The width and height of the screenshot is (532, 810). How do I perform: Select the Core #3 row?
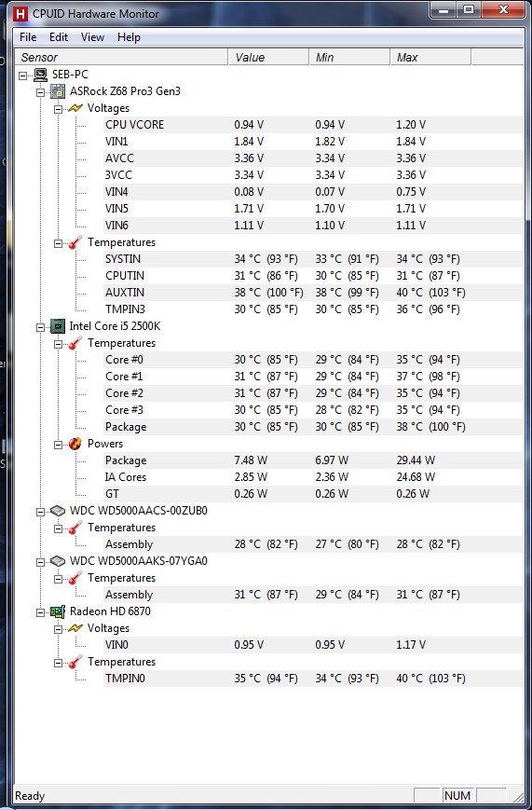tap(312, 410)
